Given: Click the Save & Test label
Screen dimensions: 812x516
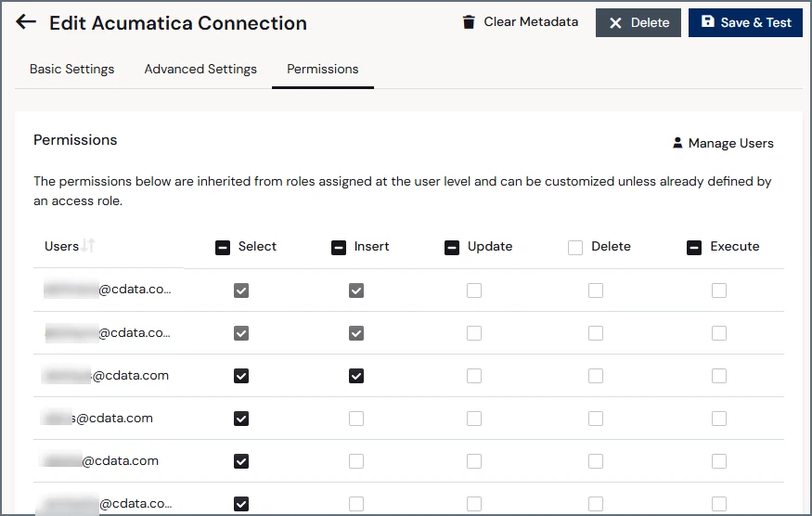Looking at the screenshot, I should [756, 23].
